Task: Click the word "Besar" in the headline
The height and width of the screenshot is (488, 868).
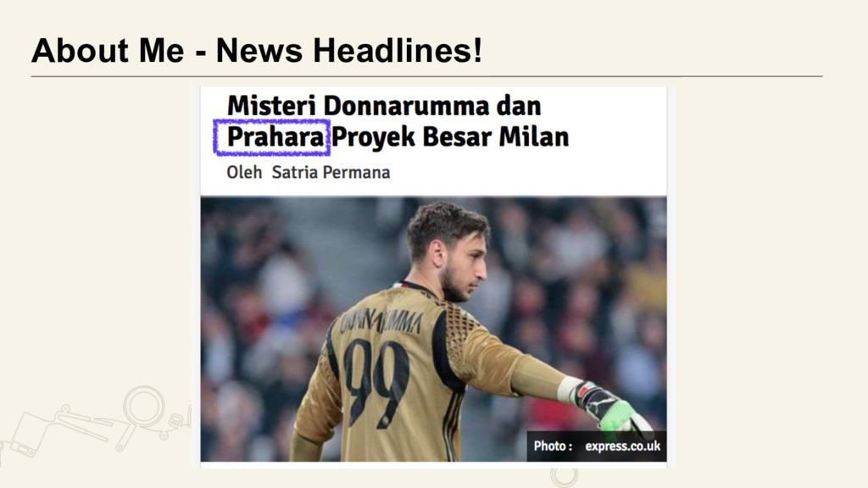Action: (457, 136)
